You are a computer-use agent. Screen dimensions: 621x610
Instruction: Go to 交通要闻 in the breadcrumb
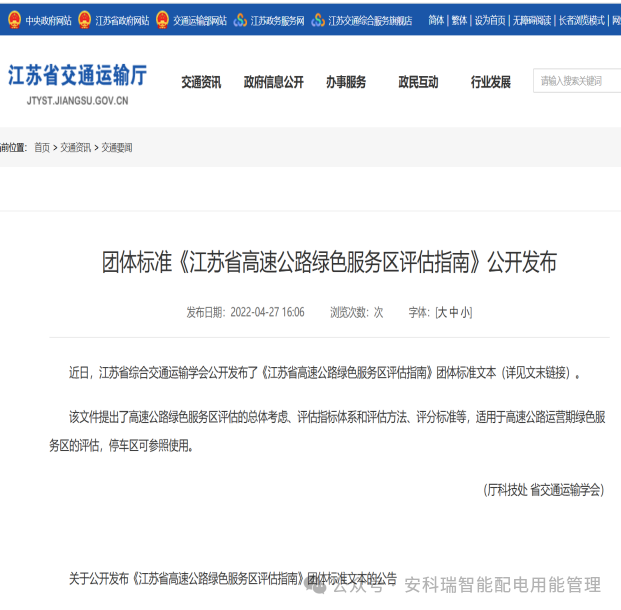coord(117,148)
